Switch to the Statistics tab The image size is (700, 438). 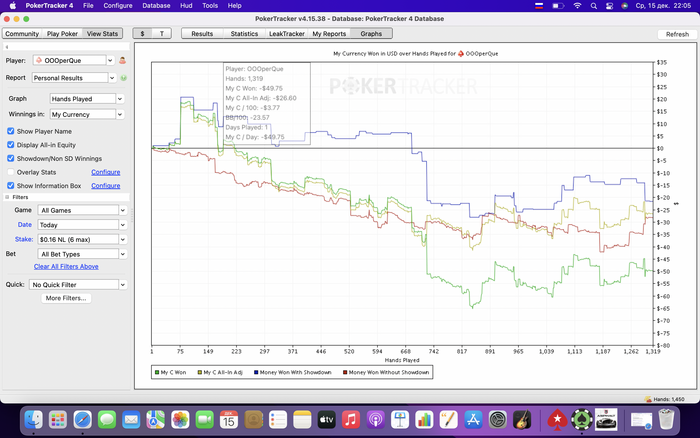244,33
